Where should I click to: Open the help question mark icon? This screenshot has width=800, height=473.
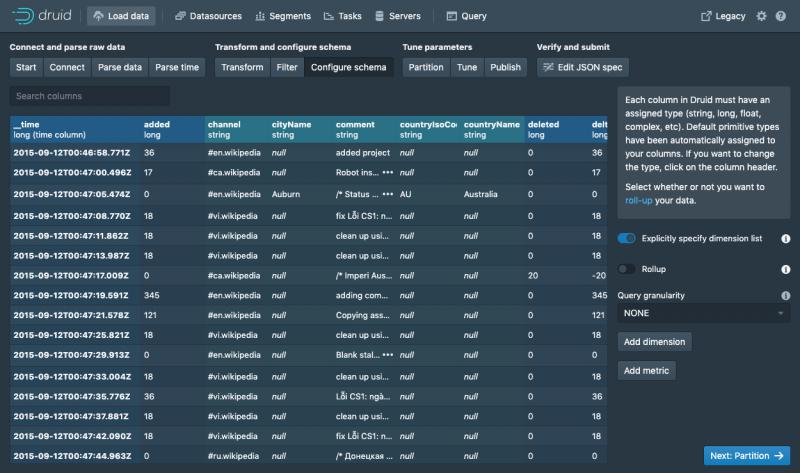(x=781, y=16)
